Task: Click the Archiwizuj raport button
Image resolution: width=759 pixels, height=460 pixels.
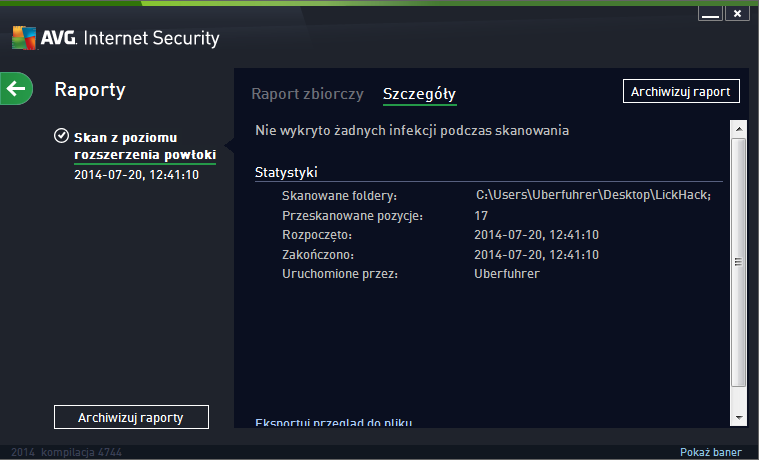Action: click(x=681, y=91)
